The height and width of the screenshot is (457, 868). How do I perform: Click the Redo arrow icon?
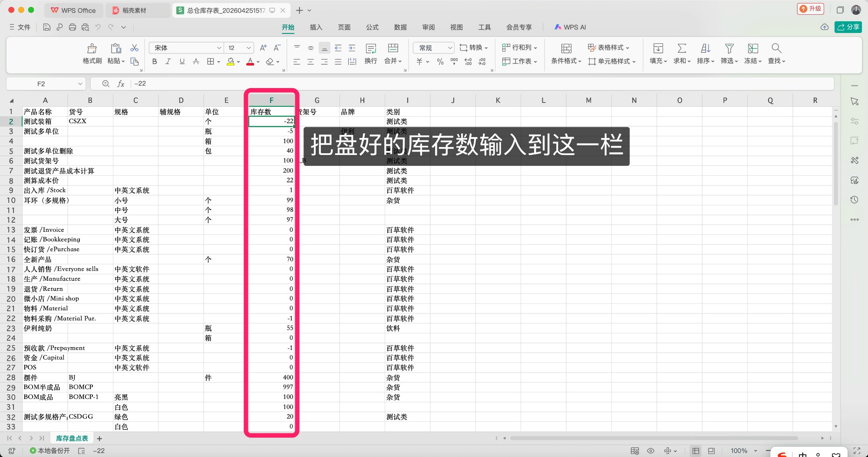(x=111, y=27)
